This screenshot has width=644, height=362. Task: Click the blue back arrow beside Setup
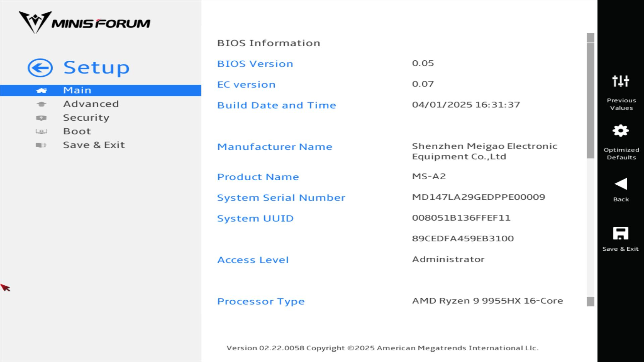point(40,68)
